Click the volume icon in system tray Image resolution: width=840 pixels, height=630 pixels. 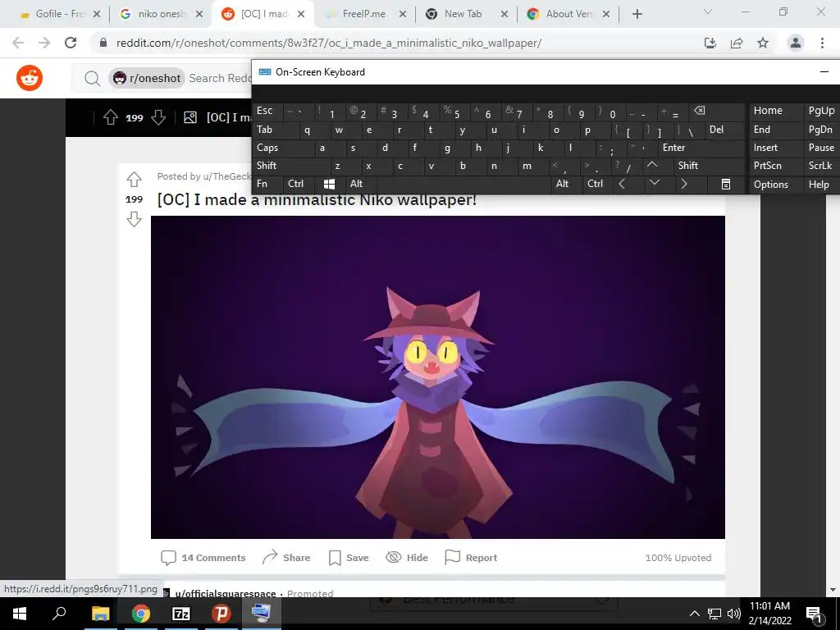click(733, 614)
